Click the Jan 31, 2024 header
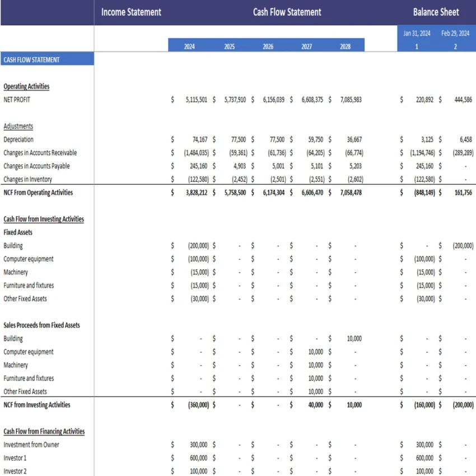 click(x=417, y=34)
